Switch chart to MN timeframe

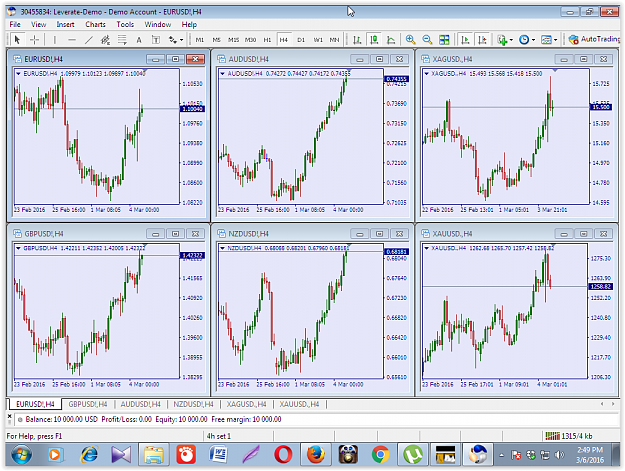(334, 39)
